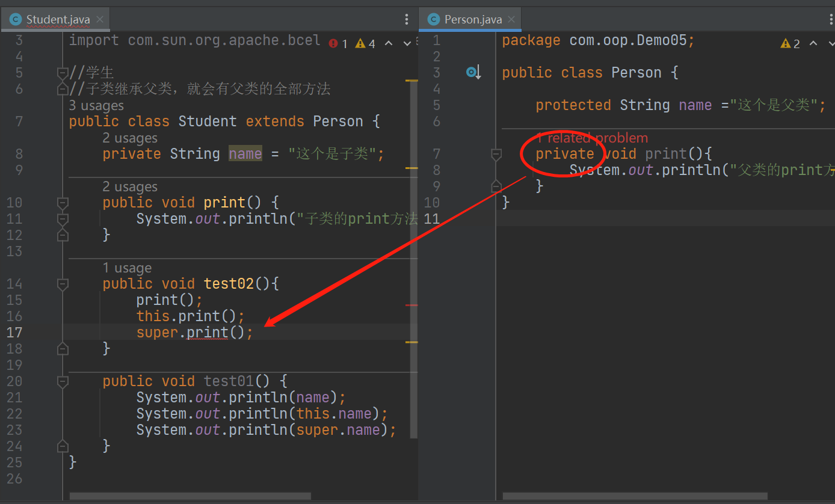Collapse the //学生 comment fold at line 5

pyautogui.click(x=63, y=73)
